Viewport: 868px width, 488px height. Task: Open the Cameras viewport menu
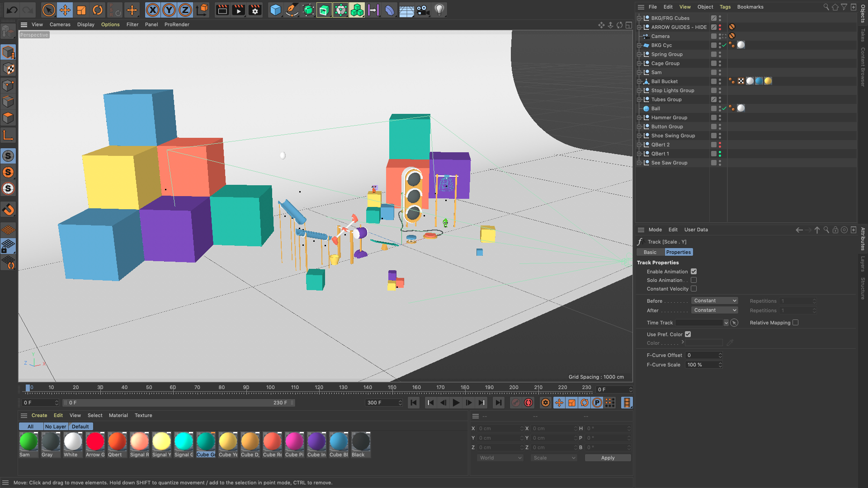[x=60, y=24]
